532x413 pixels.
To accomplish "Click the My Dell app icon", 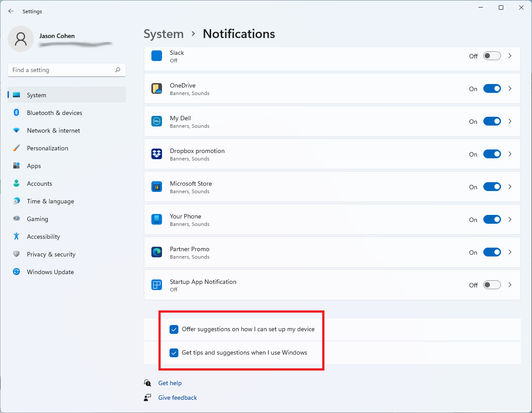I will (x=157, y=121).
